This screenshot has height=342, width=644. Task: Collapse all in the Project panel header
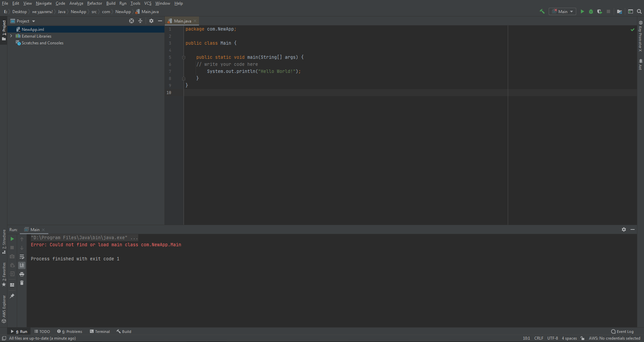point(140,21)
